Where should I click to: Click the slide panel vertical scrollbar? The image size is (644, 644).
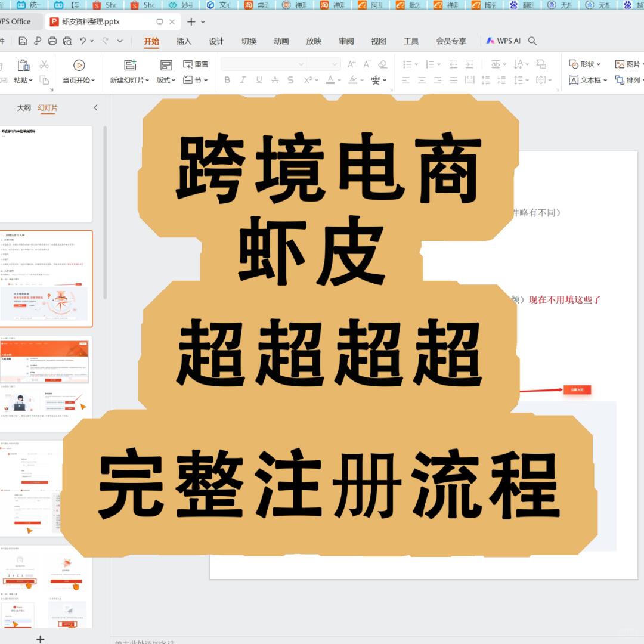point(105,213)
